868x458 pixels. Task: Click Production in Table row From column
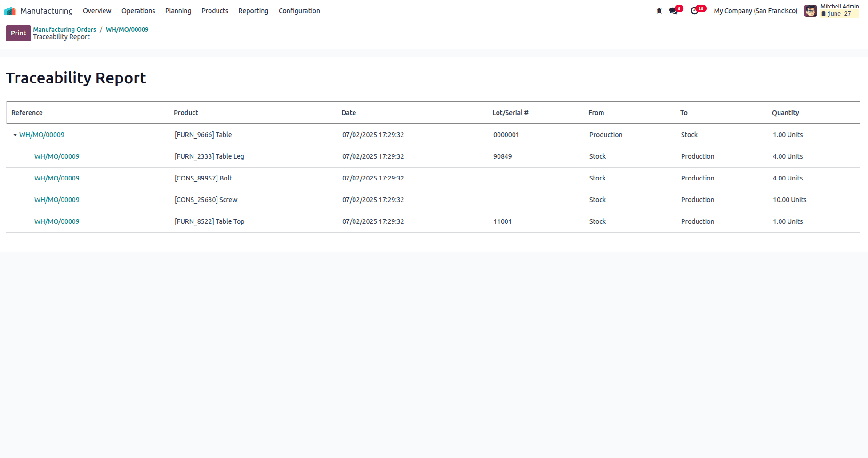click(x=606, y=135)
